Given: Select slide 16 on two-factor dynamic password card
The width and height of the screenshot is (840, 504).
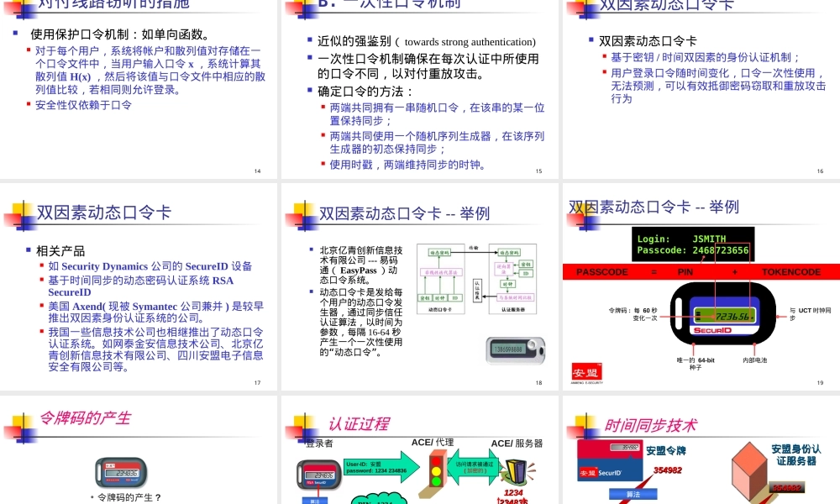Looking at the screenshot, I should click(x=701, y=89).
